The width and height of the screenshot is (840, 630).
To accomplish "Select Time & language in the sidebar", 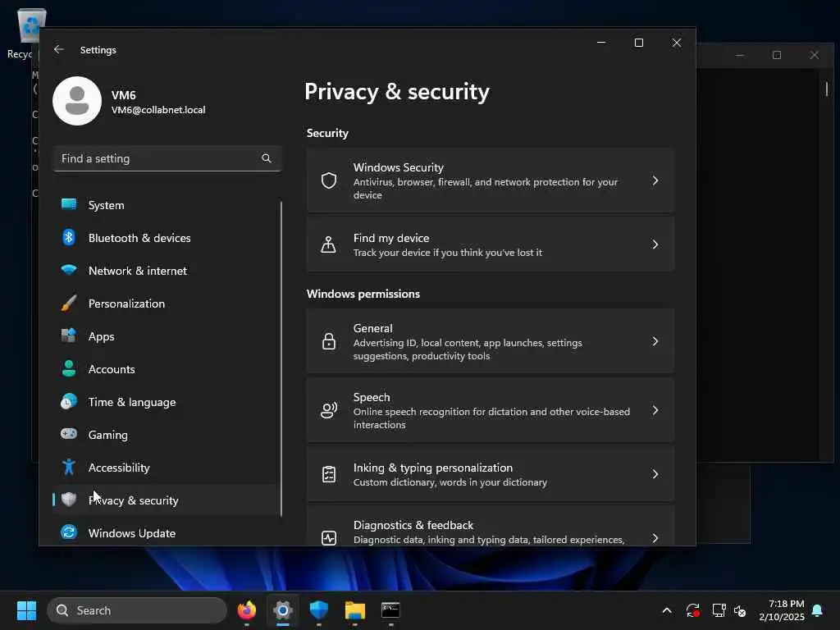I will [166, 401].
